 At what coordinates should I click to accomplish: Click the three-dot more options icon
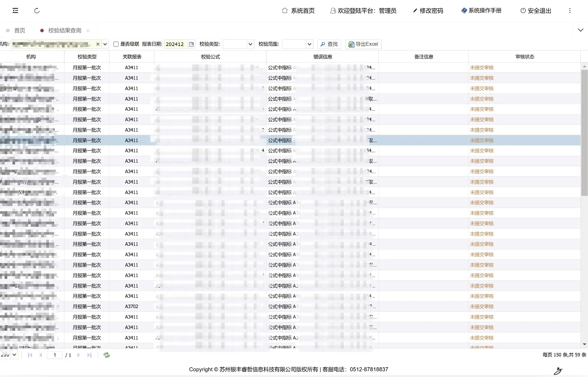(x=570, y=11)
